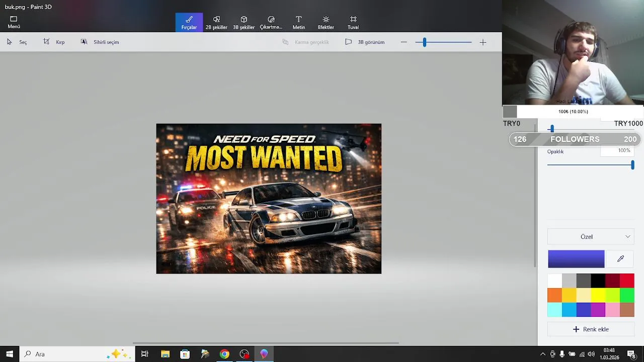Open the Metin text tab
Screen dimensions: 644x362
pyautogui.click(x=298, y=23)
